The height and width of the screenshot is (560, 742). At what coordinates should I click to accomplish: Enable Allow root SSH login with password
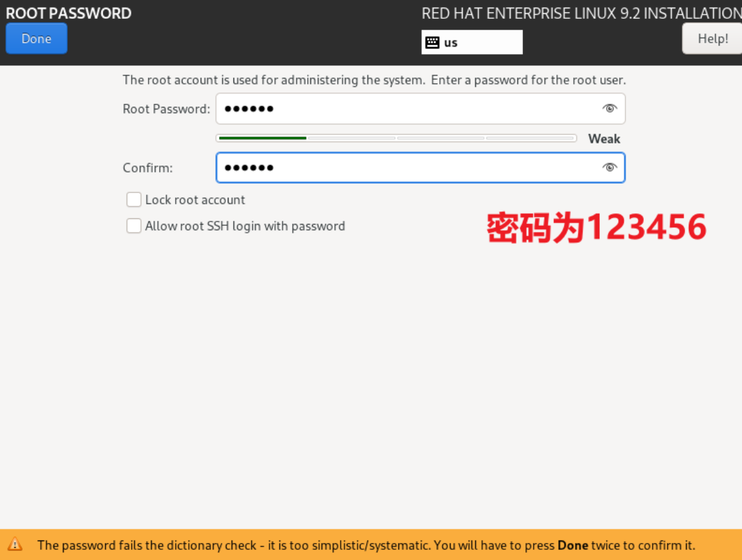coord(134,226)
